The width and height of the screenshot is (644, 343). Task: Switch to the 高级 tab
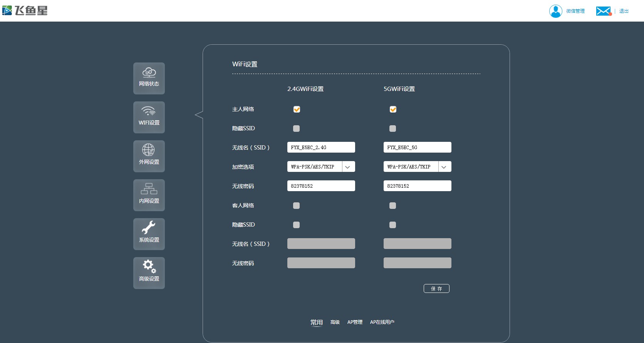(x=335, y=322)
